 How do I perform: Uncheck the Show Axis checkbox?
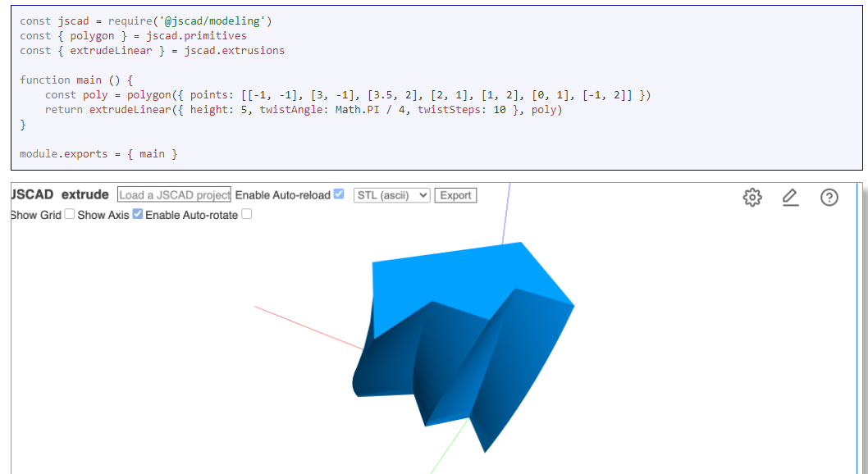(x=138, y=214)
